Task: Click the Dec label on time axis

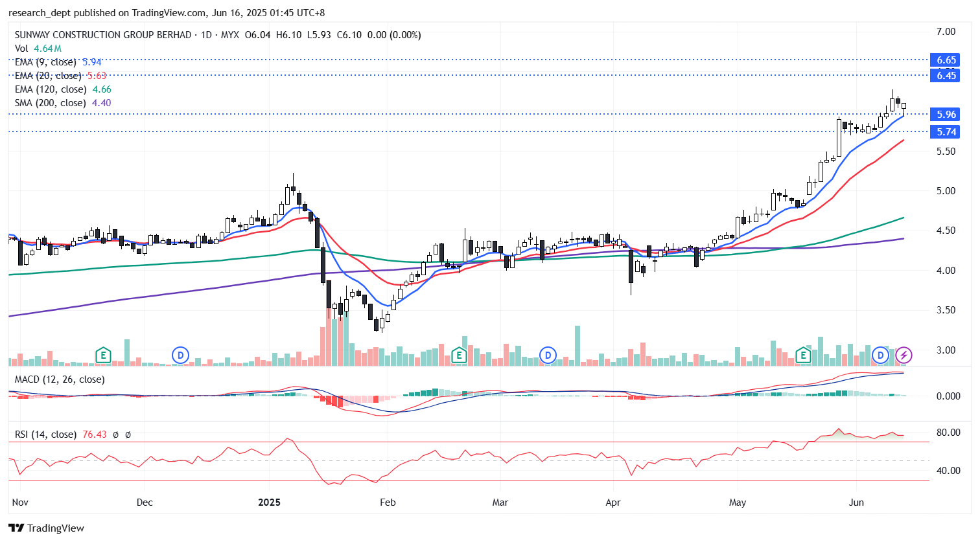Action: tap(145, 502)
